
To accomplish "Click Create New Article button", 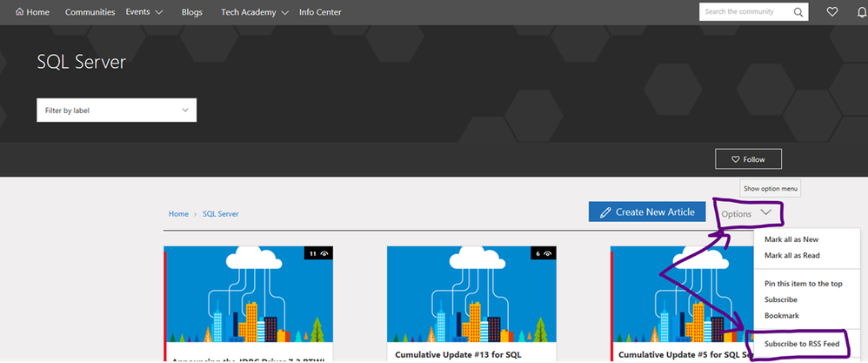I will (x=647, y=212).
